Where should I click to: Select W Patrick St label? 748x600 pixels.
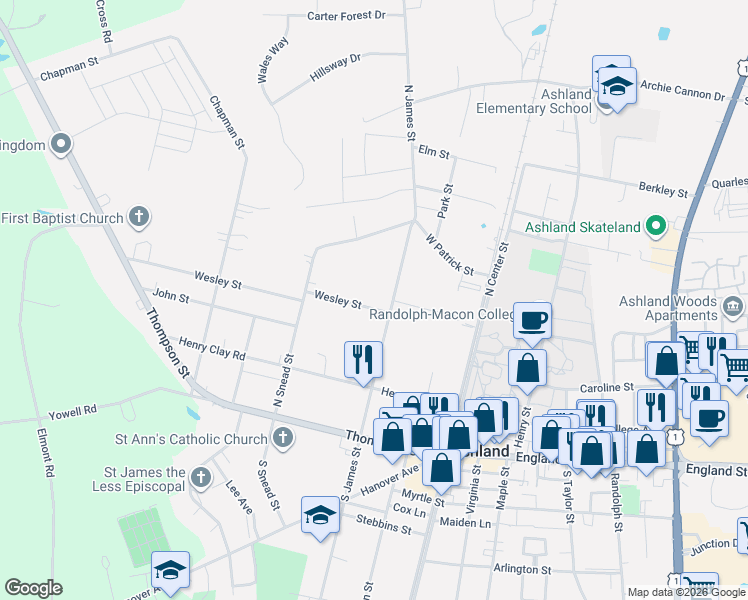[450, 255]
